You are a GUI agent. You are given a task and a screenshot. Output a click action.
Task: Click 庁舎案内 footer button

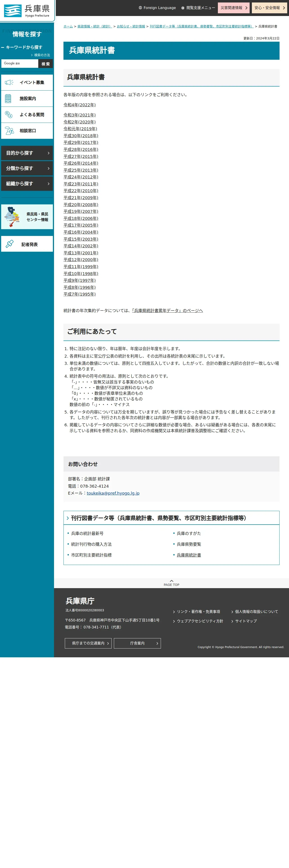137,643
